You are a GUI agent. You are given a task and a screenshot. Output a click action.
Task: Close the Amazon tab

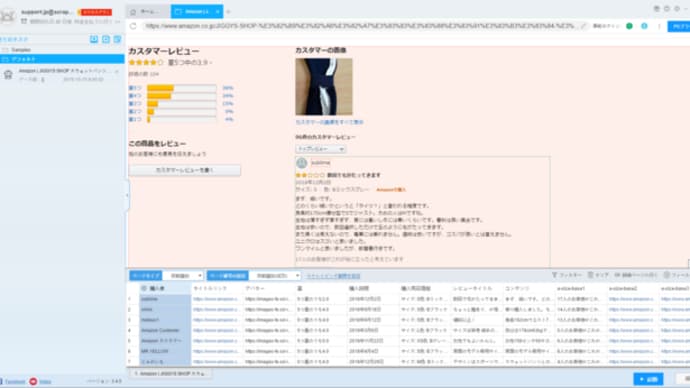217,11
